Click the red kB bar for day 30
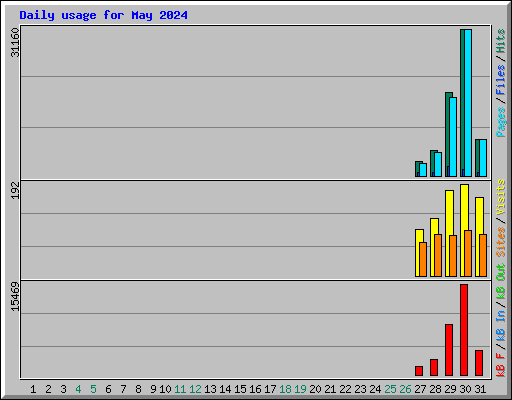Image resolution: width=512 pixels, height=400 pixels. 464,330
